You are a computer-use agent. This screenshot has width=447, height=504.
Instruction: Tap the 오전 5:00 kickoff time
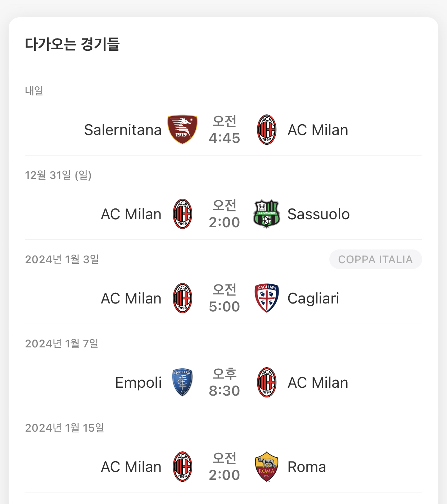[224, 298]
